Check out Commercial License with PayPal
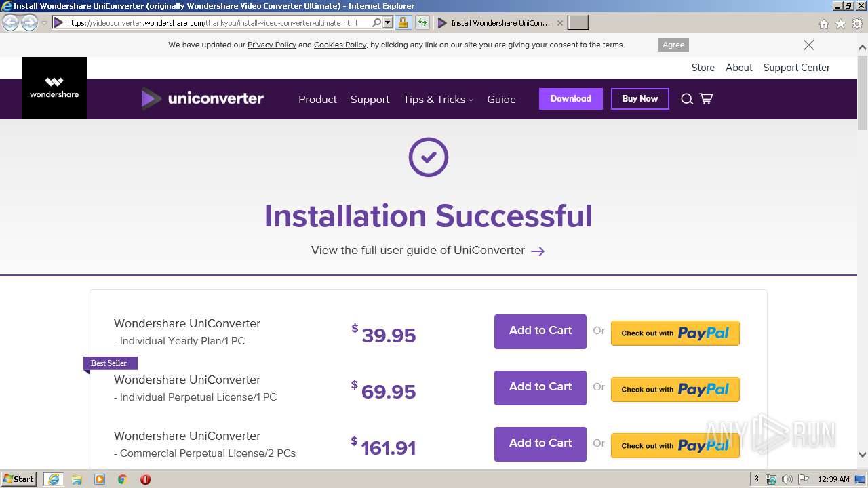This screenshot has width=868, height=488. [675, 445]
